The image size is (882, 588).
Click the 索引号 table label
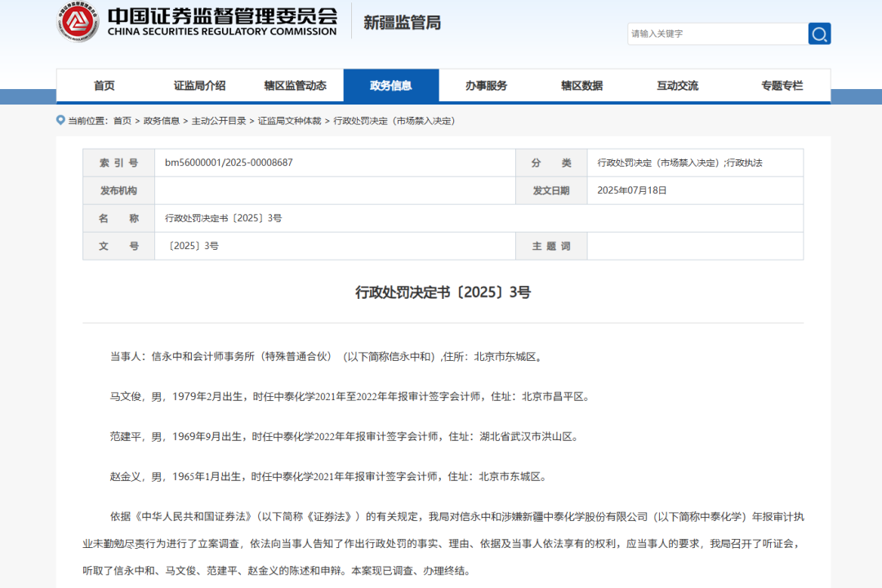coord(118,163)
